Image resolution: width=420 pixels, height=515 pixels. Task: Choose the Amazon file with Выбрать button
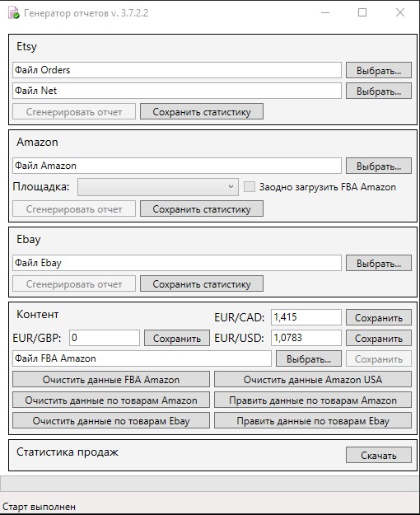click(379, 166)
